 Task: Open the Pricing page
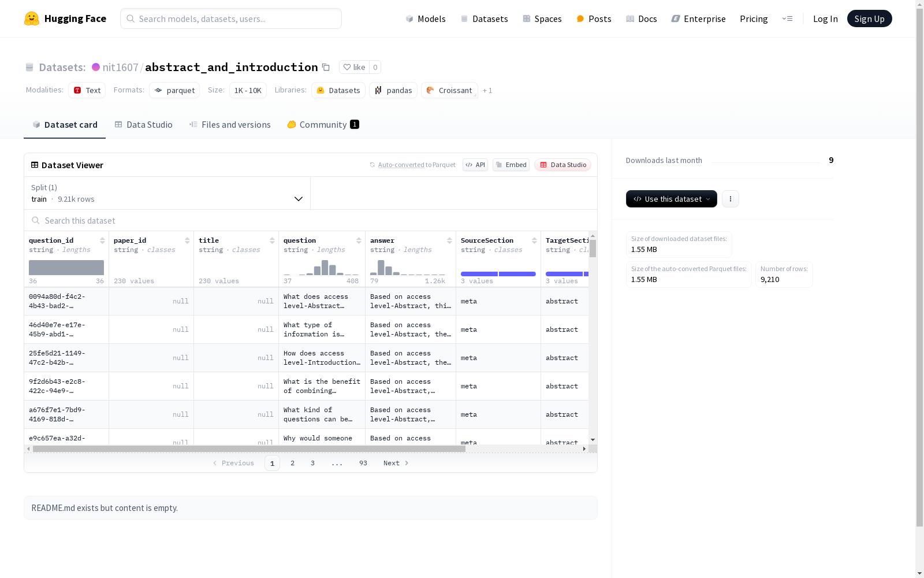pos(754,18)
